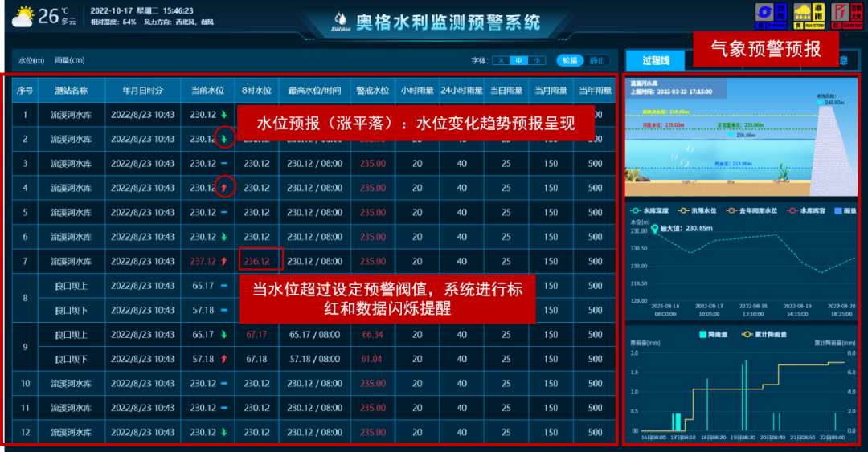The height and width of the screenshot is (452, 868).
Task: Click the circled green falling arrow in row 2
Action: pos(224,139)
